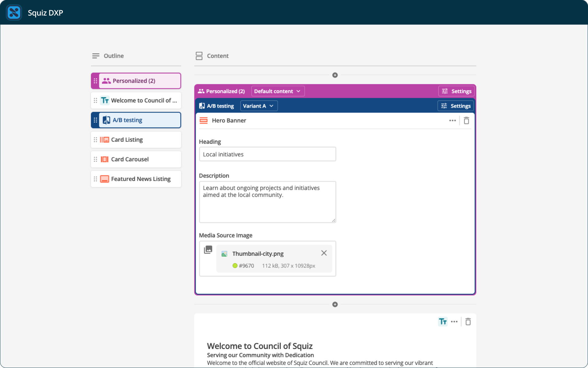The height and width of the screenshot is (368, 588).
Task: Click the Personalized (2) label in content header
Action: coord(225,91)
